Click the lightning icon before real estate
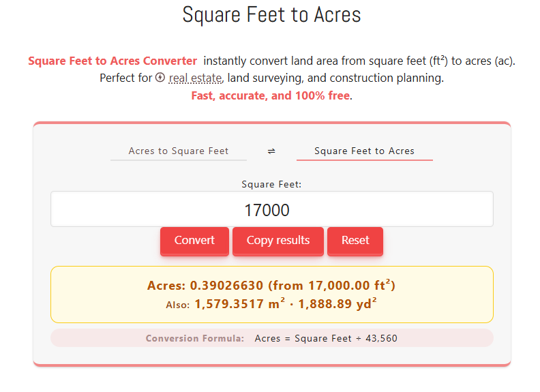540x392 pixels. pos(160,78)
